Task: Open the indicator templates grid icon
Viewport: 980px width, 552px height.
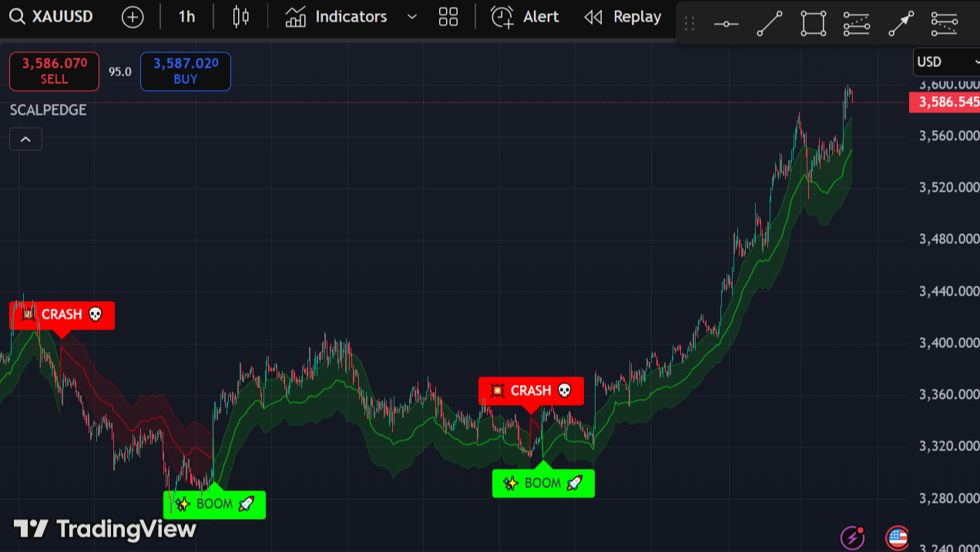Action: (x=448, y=17)
